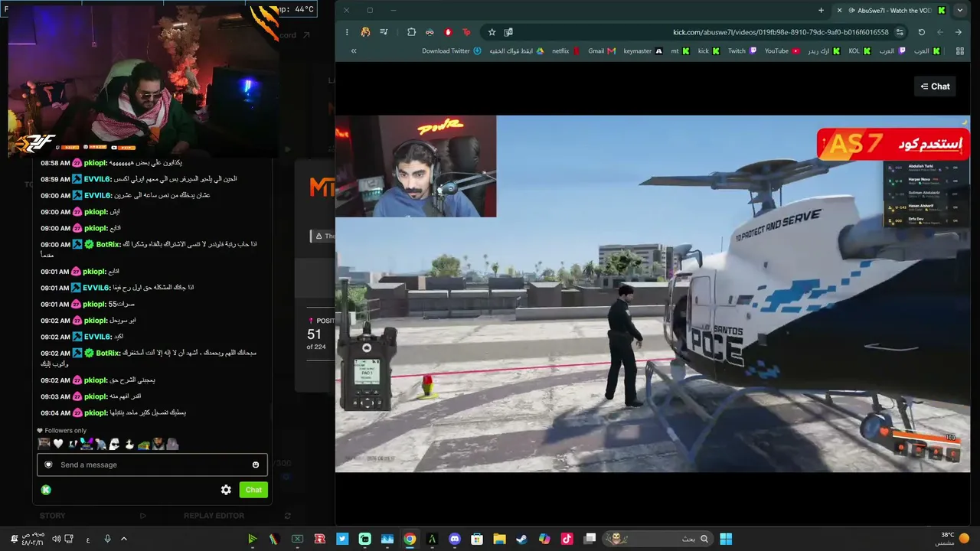Open the Download Twitter bookmark

(x=452, y=51)
